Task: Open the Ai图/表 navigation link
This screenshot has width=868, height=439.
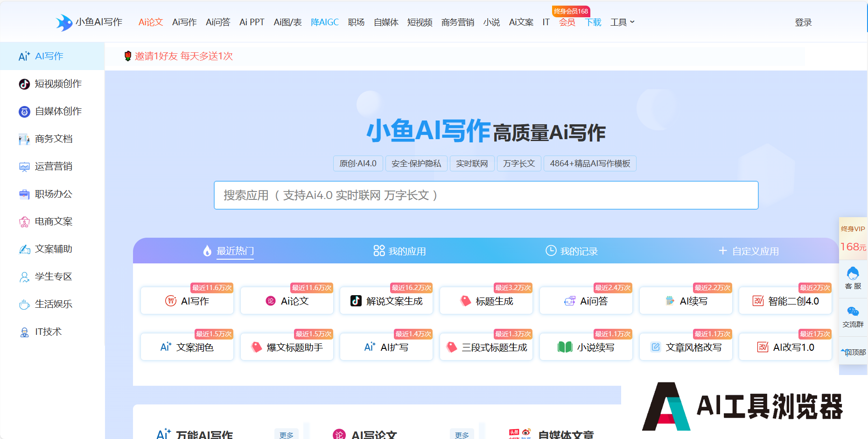Action: pyautogui.click(x=287, y=22)
